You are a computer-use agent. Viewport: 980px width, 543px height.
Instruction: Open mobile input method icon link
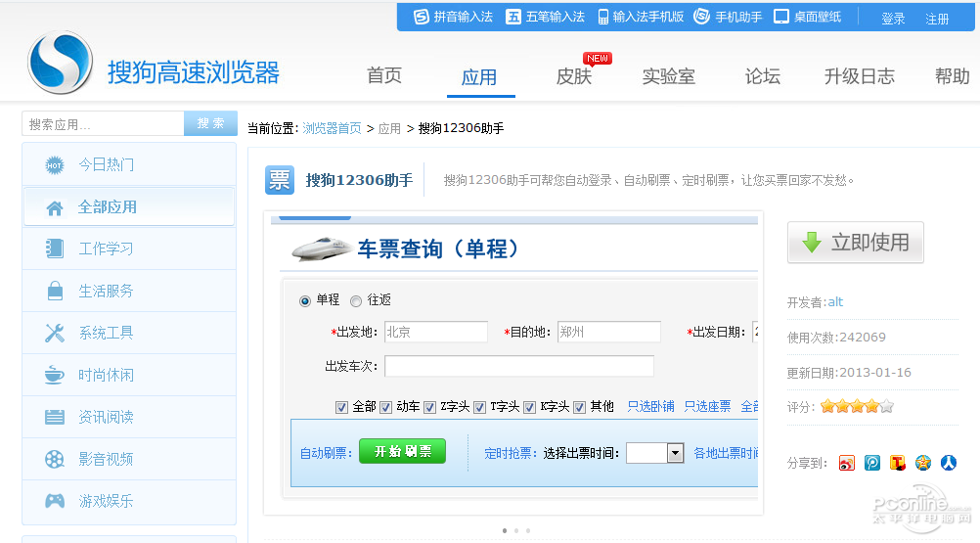click(603, 17)
